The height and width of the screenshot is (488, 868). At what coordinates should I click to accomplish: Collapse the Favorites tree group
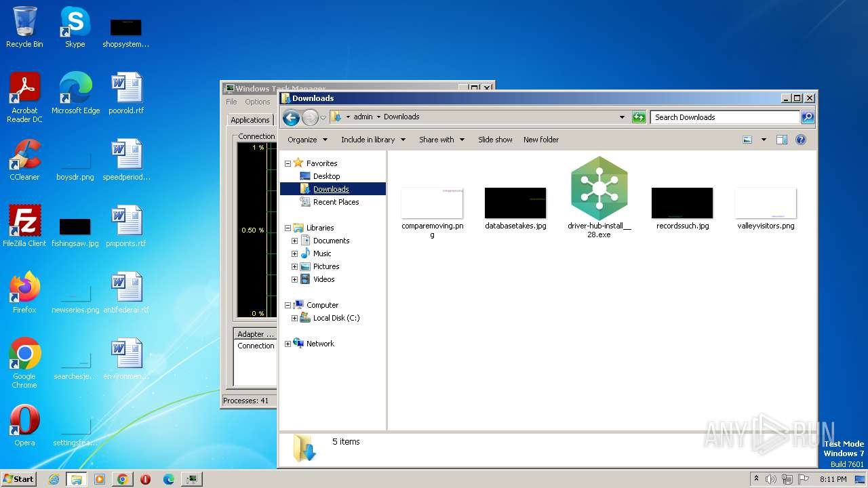288,163
